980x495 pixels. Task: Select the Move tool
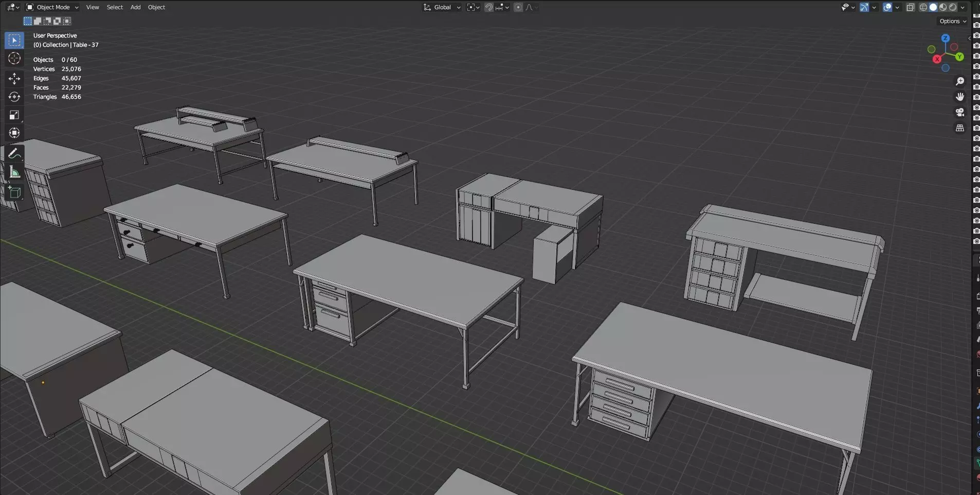(14, 79)
